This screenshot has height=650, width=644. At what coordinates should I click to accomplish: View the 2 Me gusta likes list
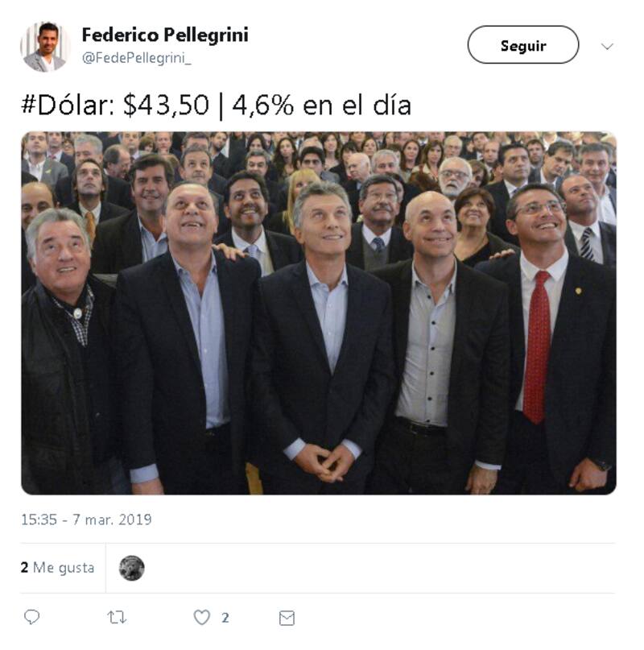58,568
